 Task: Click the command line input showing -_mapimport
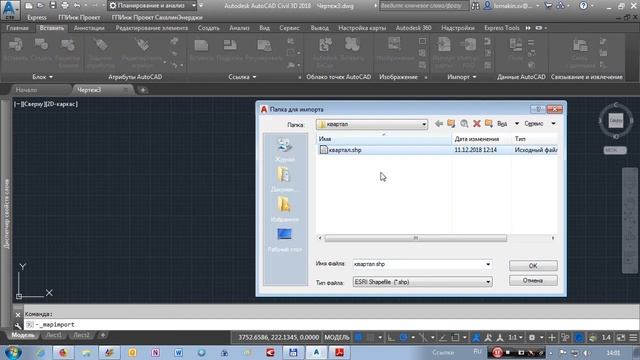pyautogui.click(x=331, y=324)
